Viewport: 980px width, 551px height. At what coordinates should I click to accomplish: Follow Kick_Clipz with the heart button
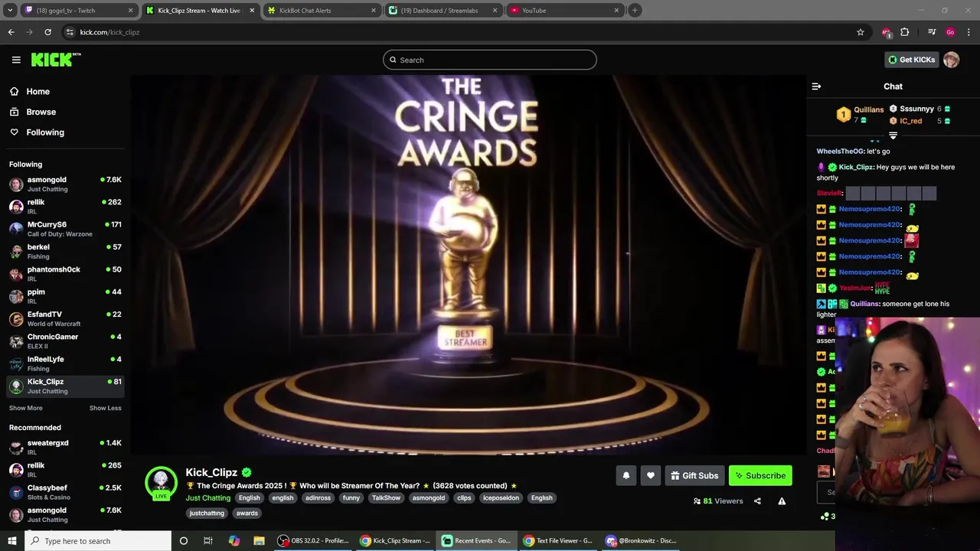point(650,475)
